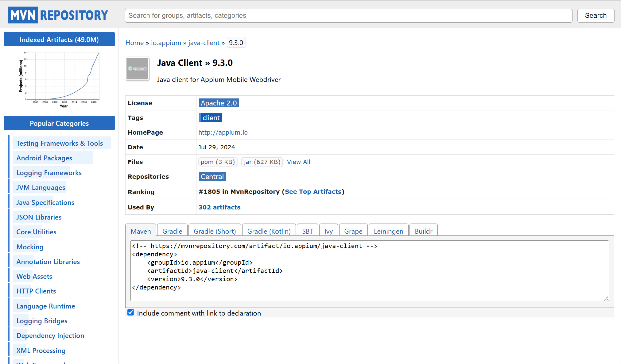Open io.appium breadcrumb link
Viewport: 621px width, 364px height.
[166, 43]
